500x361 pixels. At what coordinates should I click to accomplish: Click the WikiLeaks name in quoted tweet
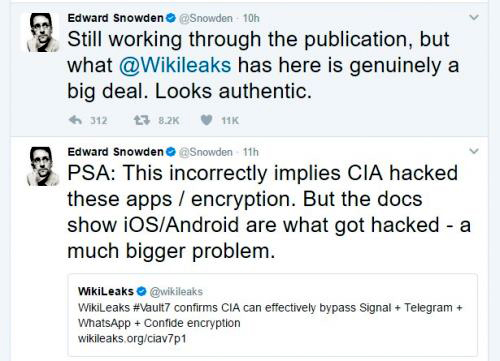(x=106, y=291)
